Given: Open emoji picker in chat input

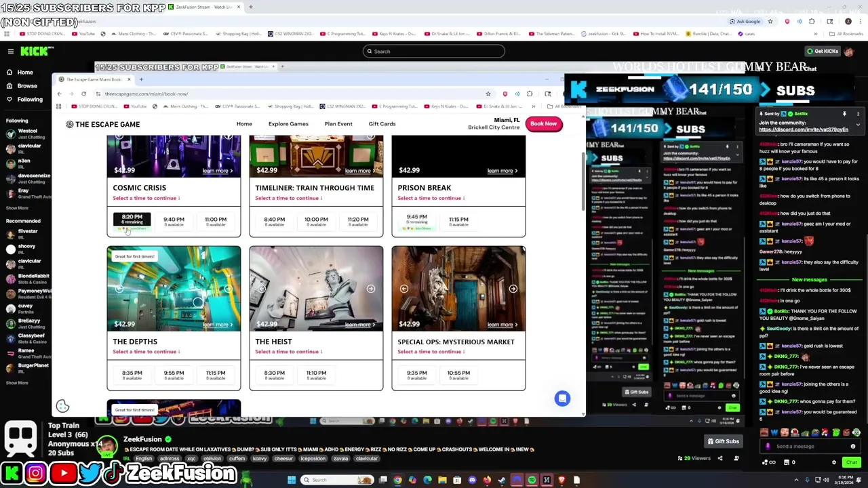Looking at the screenshot, I should pyautogui.click(x=853, y=447).
